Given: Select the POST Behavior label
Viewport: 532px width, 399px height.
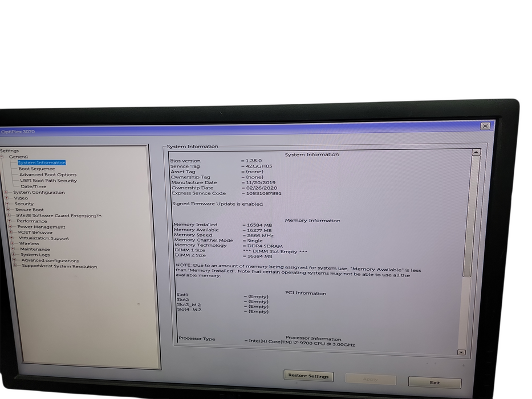Looking at the screenshot, I should click(x=35, y=233).
